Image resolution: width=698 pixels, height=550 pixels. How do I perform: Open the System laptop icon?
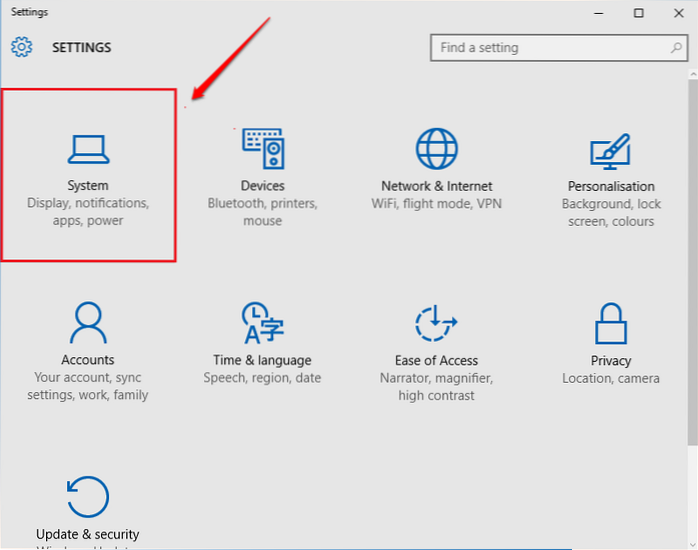(88, 148)
